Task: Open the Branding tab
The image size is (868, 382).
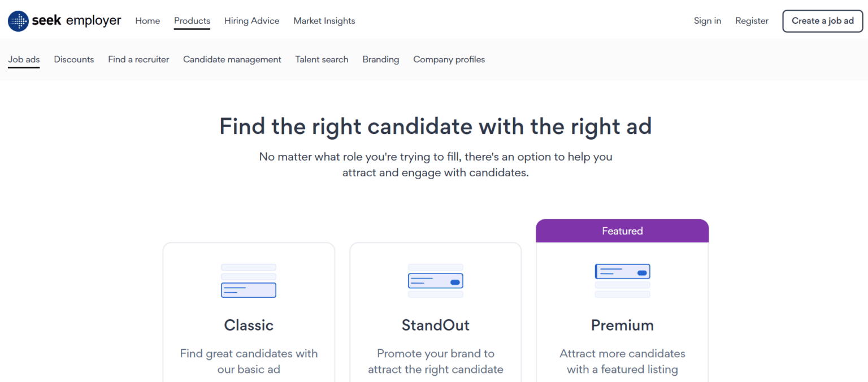Action: (380, 59)
